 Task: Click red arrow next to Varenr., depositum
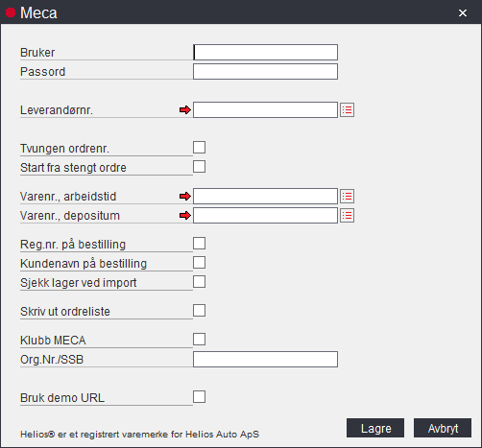[185, 216]
